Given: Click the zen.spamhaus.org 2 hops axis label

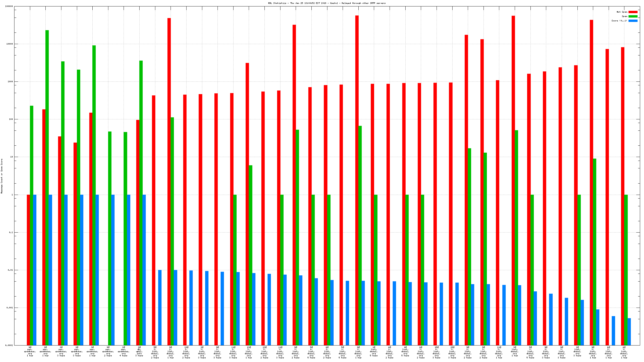Looking at the screenshot, I should point(108,351).
